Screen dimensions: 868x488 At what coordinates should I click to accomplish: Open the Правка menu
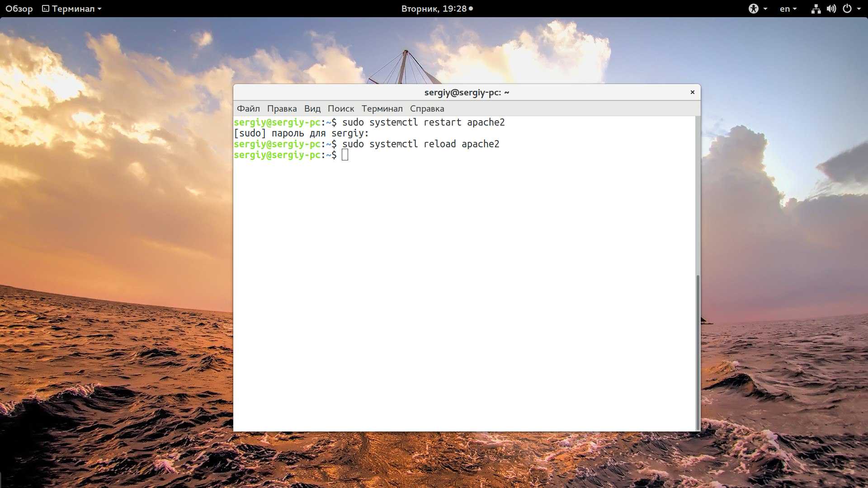[282, 108]
